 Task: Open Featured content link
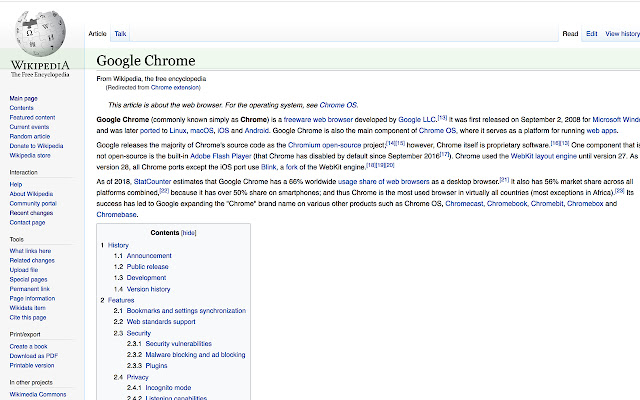[x=32, y=117]
